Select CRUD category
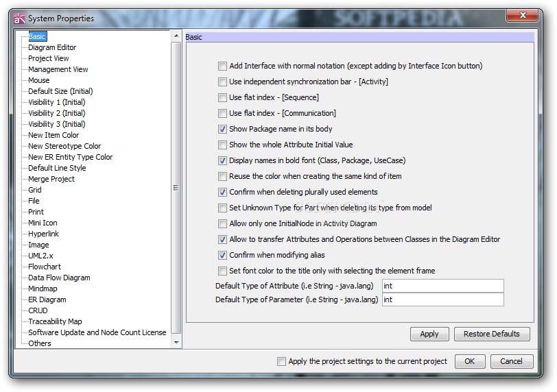This screenshot has width=557, height=392. coord(38,311)
